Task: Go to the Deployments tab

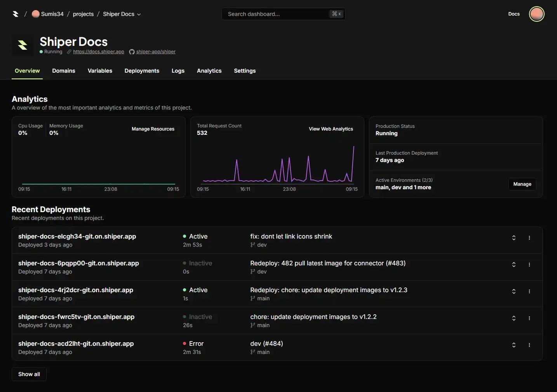Action: click(x=142, y=71)
